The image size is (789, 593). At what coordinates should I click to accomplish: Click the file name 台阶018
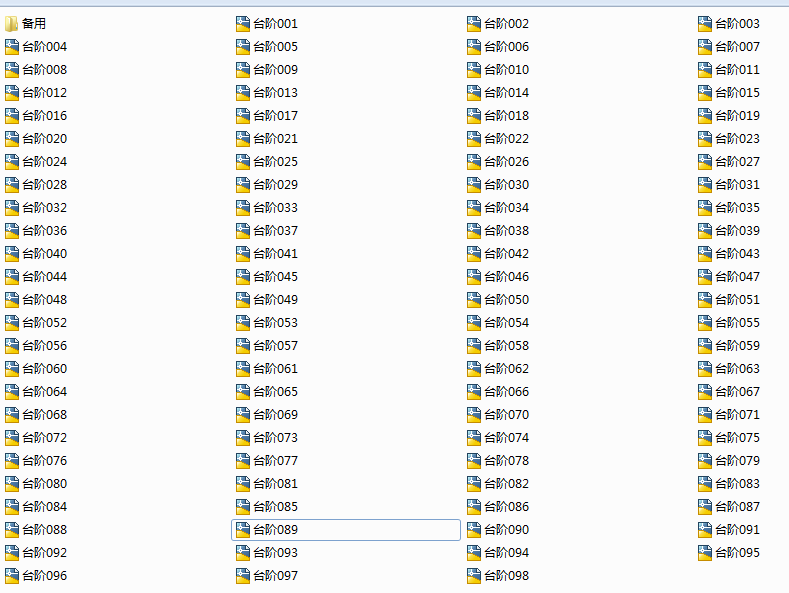pyautogui.click(x=506, y=116)
